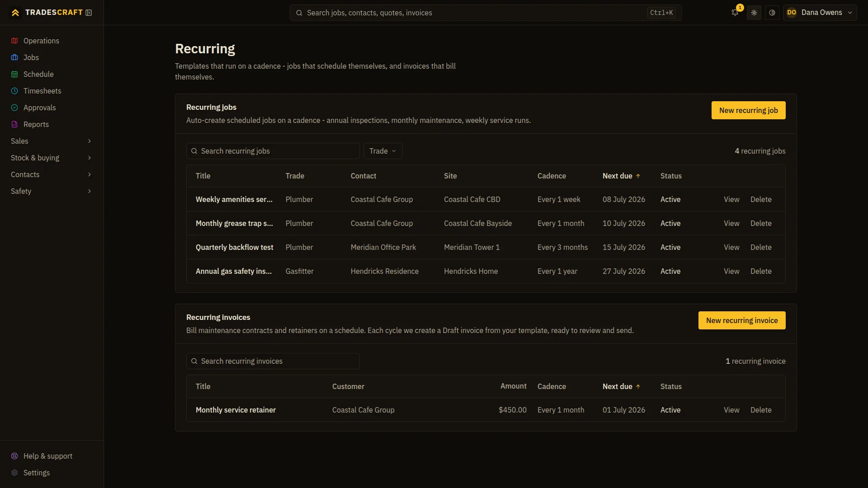
Task: Sort recurring jobs by Cadence column
Action: pyautogui.click(x=552, y=176)
